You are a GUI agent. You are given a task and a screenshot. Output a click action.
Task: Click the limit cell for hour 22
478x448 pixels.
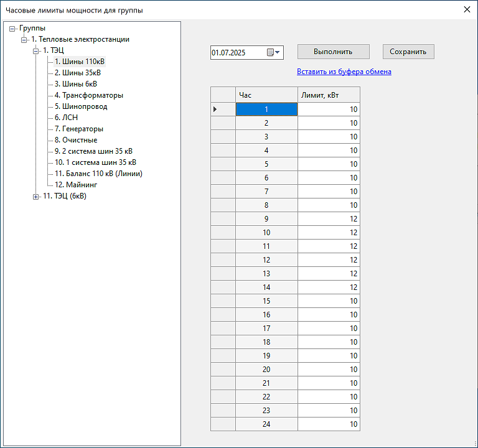tap(329, 397)
